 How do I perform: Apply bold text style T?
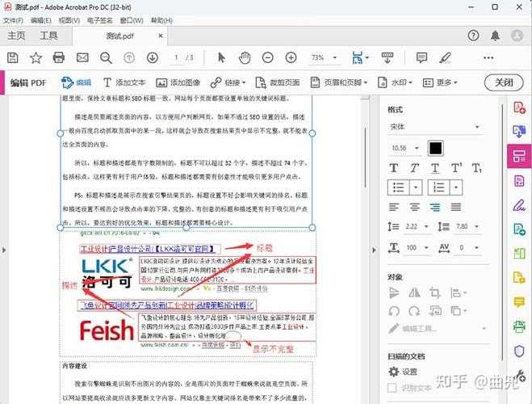pyautogui.click(x=394, y=168)
